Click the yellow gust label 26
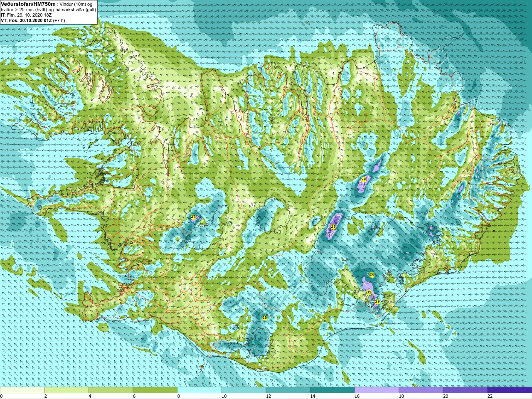This screenshot has height=399, width=532. point(372,275)
